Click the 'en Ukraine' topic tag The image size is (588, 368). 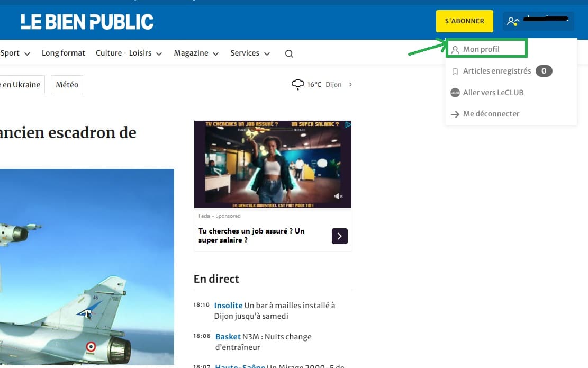click(22, 85)
